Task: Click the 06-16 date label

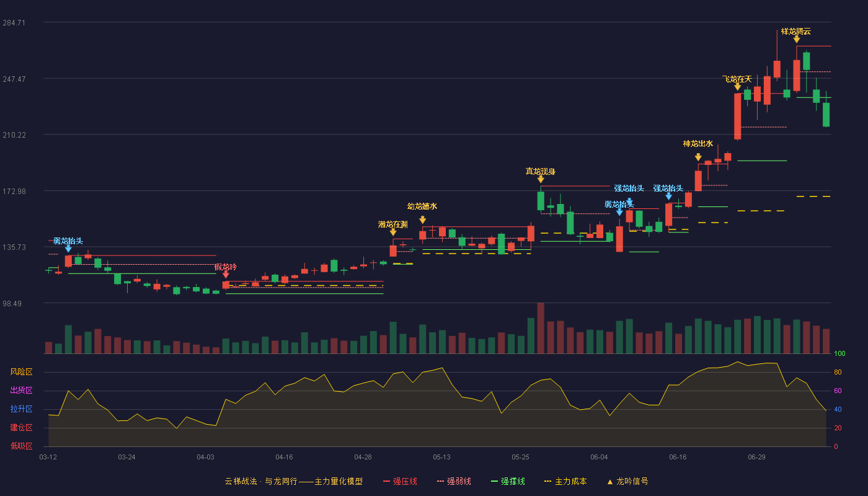Action: tap(678, 457)
